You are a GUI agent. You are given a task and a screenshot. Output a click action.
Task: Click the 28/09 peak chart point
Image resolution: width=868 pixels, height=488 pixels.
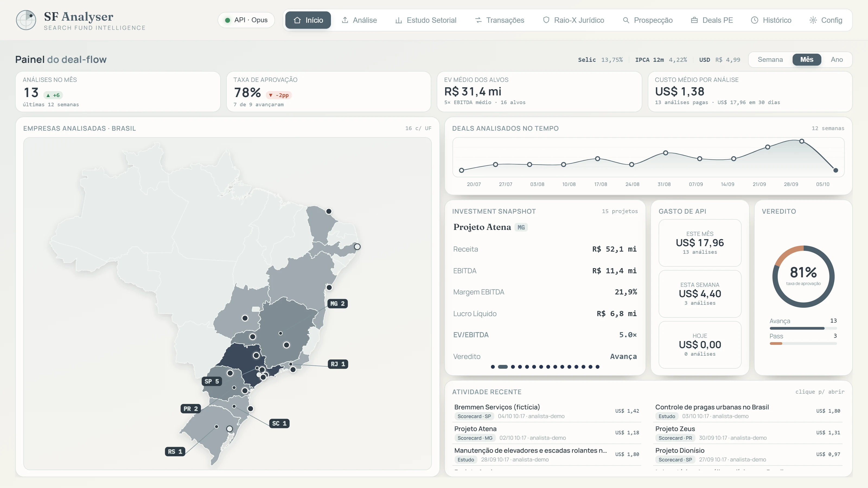pos(802,141)
